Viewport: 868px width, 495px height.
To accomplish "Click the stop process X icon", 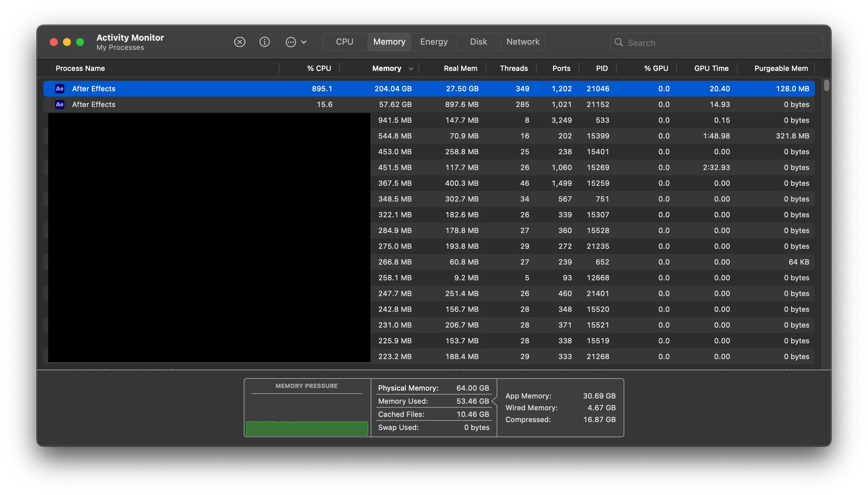I will coord(239,42).
